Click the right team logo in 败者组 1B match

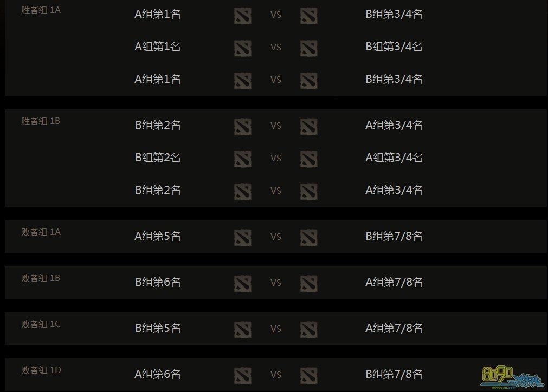click(x=308, y=283)
